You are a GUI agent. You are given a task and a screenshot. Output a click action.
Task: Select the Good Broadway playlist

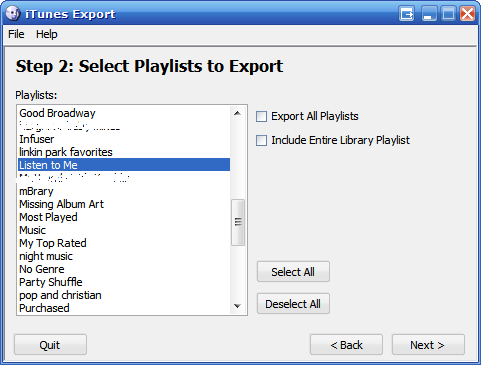click(x=124, y=113)
